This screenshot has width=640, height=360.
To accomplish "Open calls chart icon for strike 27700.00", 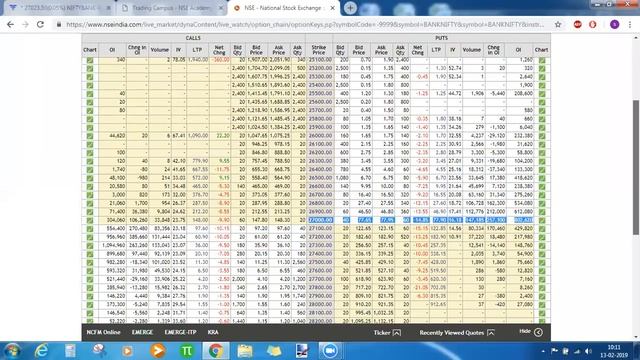I will pyautogui.click(x=90, y=280).
